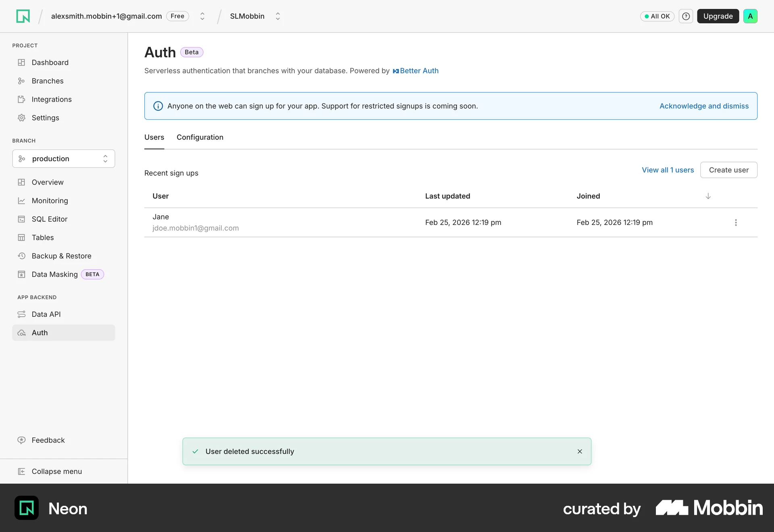This screenshot has width=774, height=532.
Task: Click the Create user button
Action: 729,170
